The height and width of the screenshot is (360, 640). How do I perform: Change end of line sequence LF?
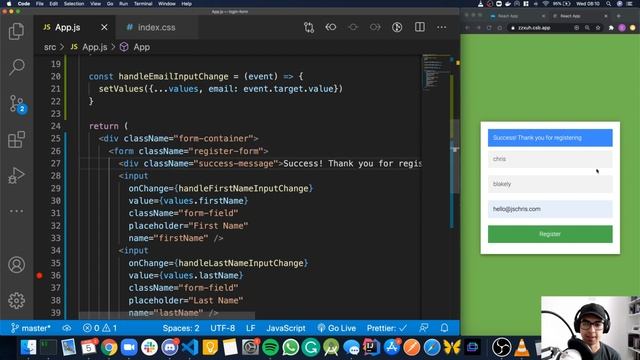point(251,328)
